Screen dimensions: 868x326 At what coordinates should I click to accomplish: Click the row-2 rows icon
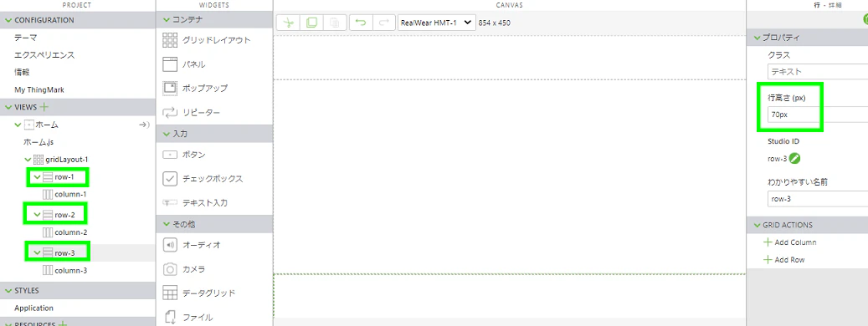(x=48, y=214)
